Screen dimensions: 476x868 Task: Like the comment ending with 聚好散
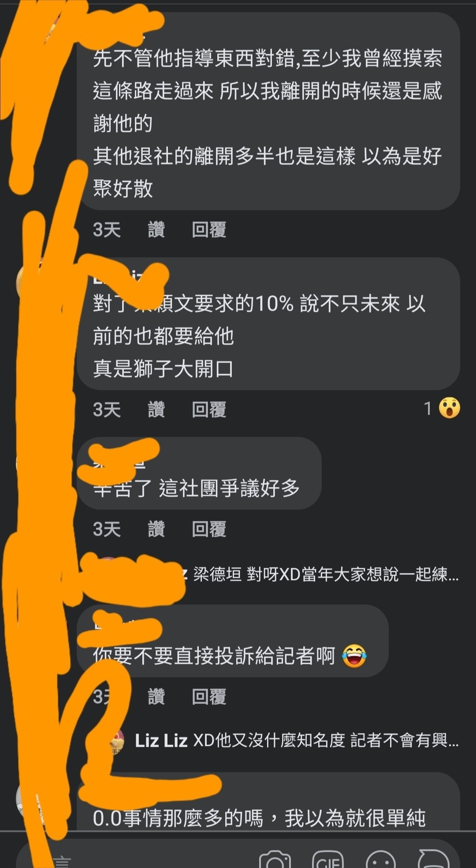pos(156,230)
